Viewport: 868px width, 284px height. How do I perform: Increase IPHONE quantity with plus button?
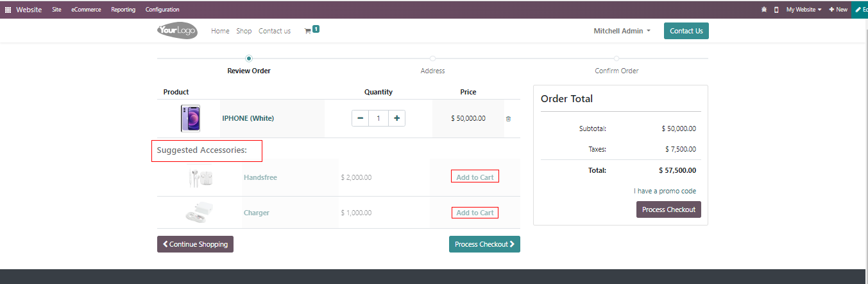pos(396,118)
